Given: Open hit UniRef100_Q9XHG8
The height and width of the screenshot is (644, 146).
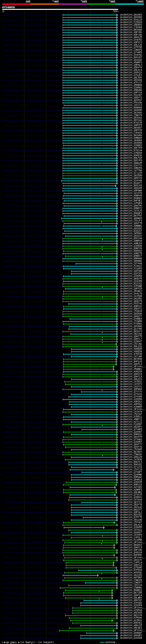Looking at the screenshot, I should click(131, 17).
